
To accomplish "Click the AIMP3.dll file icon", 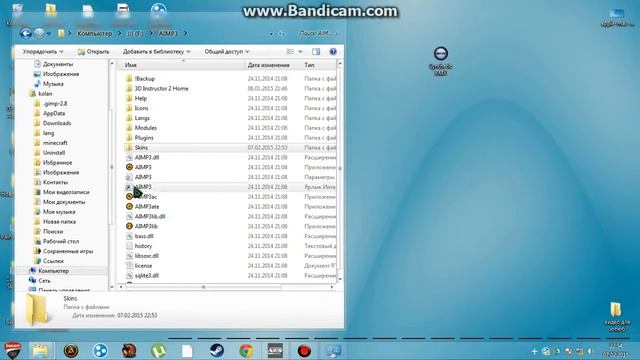I will [129, 158].
